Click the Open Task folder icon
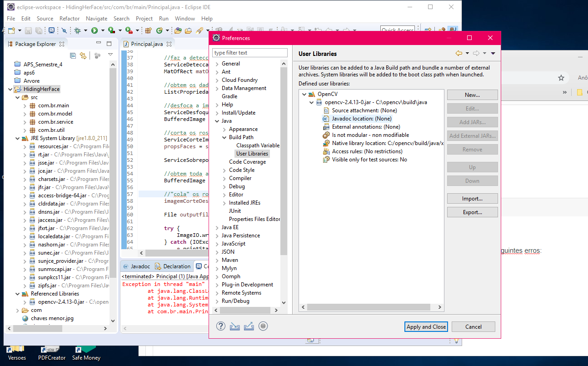 [188, 30]
